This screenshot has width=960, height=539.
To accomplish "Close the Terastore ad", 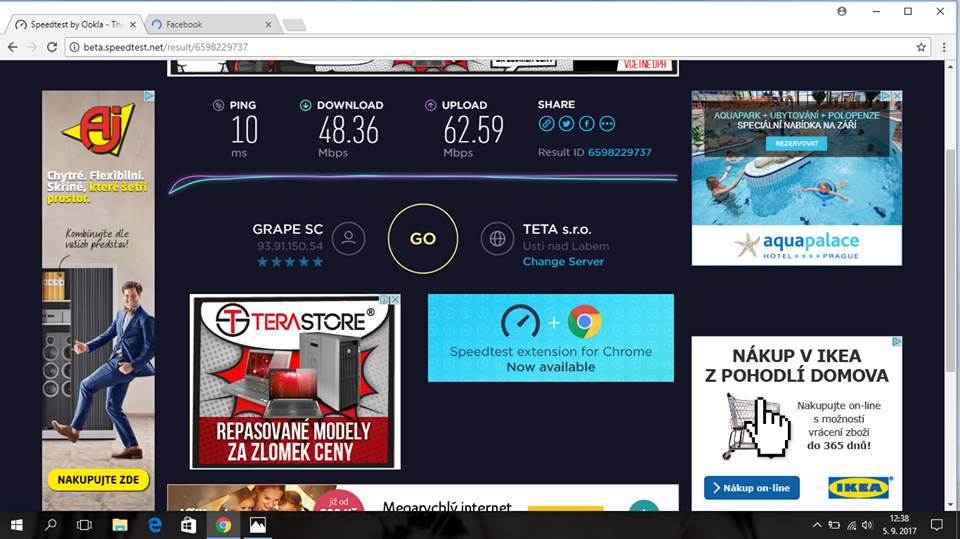I will click(396, 300).
